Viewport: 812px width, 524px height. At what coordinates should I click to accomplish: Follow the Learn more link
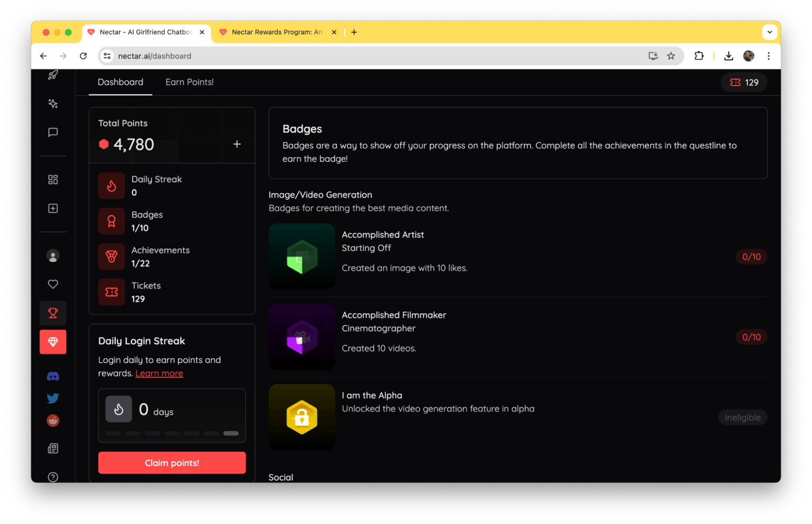click(159, 373)
